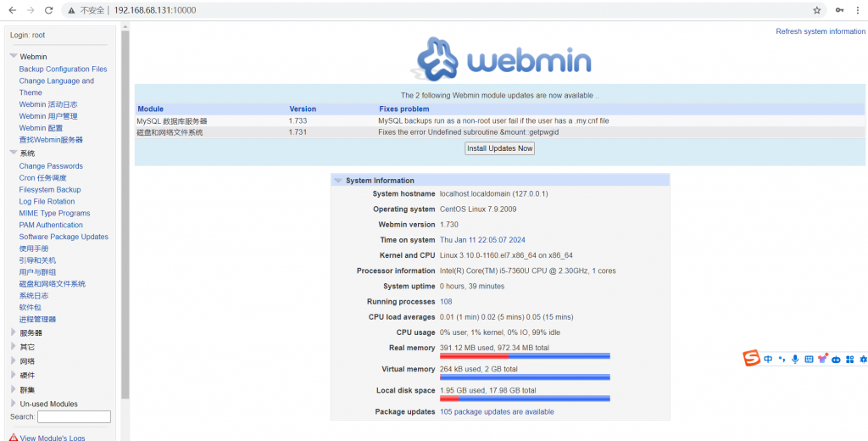Click the Real memory usage bar
Viewport: 868px width, 441px height.
coord(525,356)
